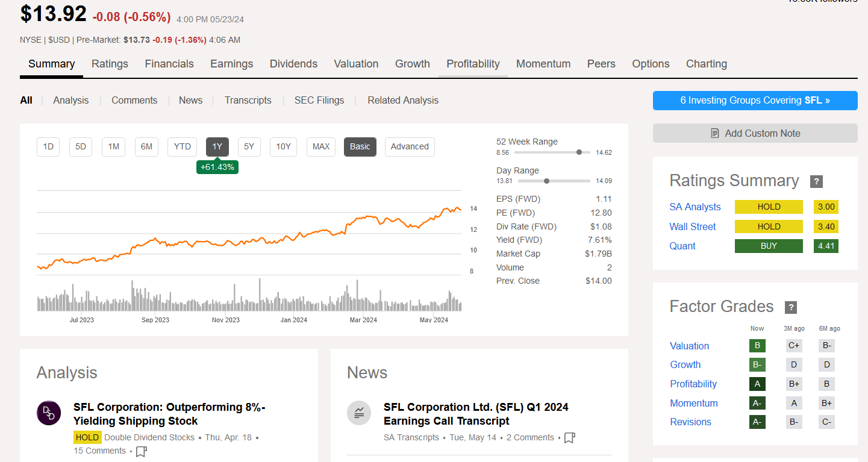Click 6 Investing Groups Covering SFL button
This screenshot has height=462, width=868.
[x=755, y=101]
